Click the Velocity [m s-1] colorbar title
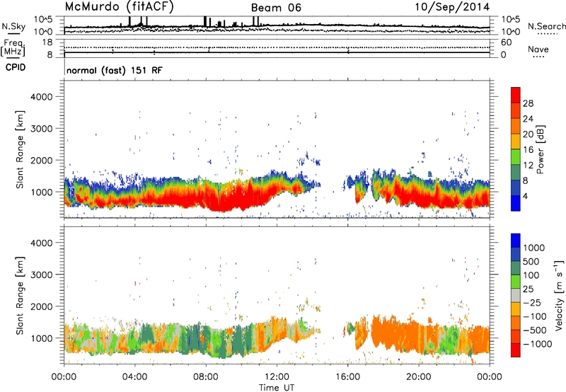The image size is (566, 392). [559, 295]
